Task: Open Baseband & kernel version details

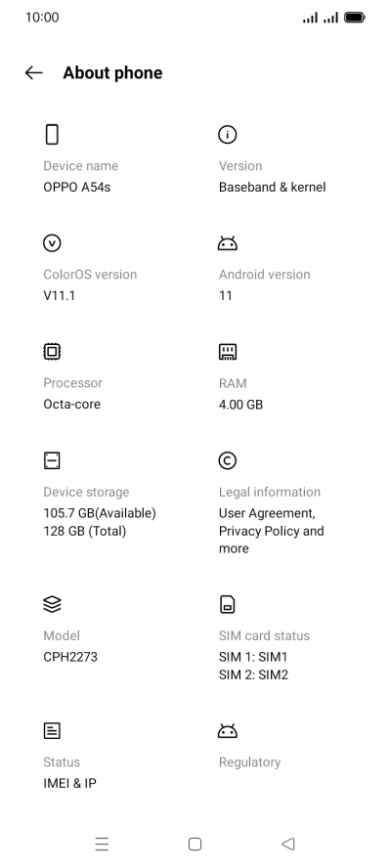Action: (272, 187)
